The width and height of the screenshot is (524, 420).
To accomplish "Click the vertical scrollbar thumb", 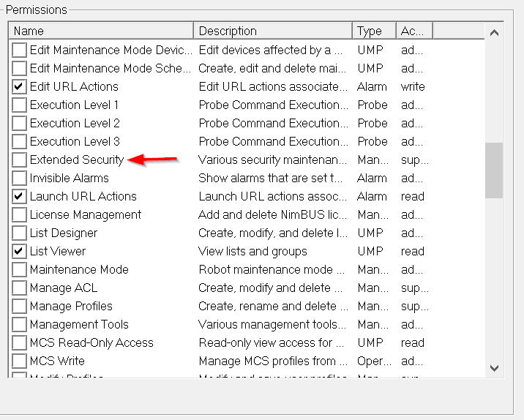I will pos(494,170).
